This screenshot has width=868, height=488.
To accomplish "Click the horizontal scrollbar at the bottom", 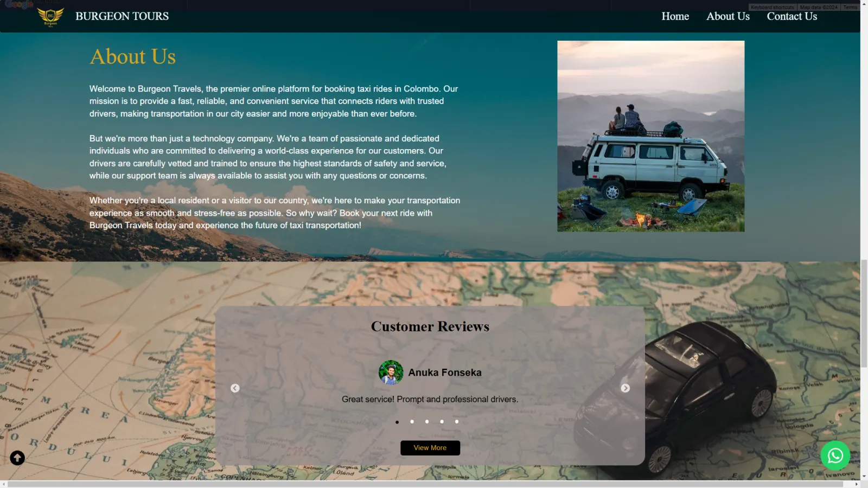I will [426, 484].
